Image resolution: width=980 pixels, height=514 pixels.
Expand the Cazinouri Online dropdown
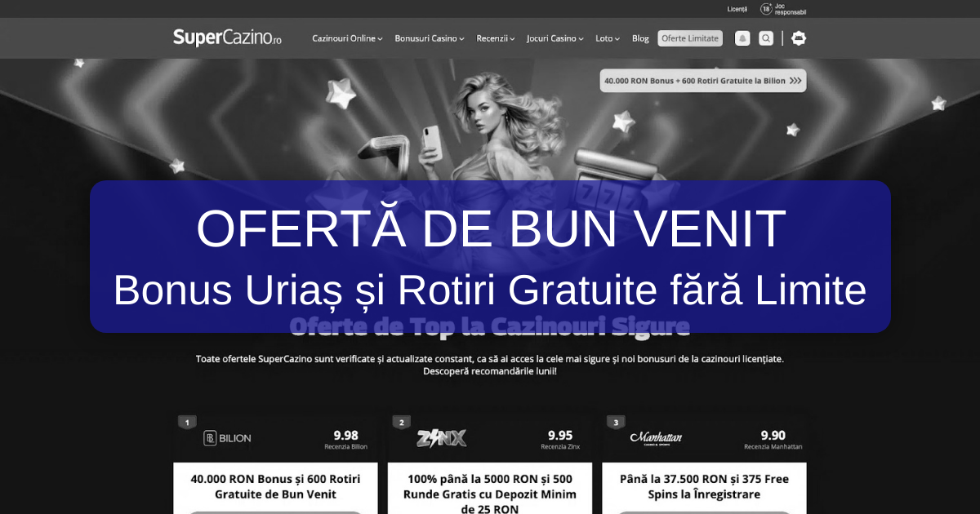tap(347, 38)
